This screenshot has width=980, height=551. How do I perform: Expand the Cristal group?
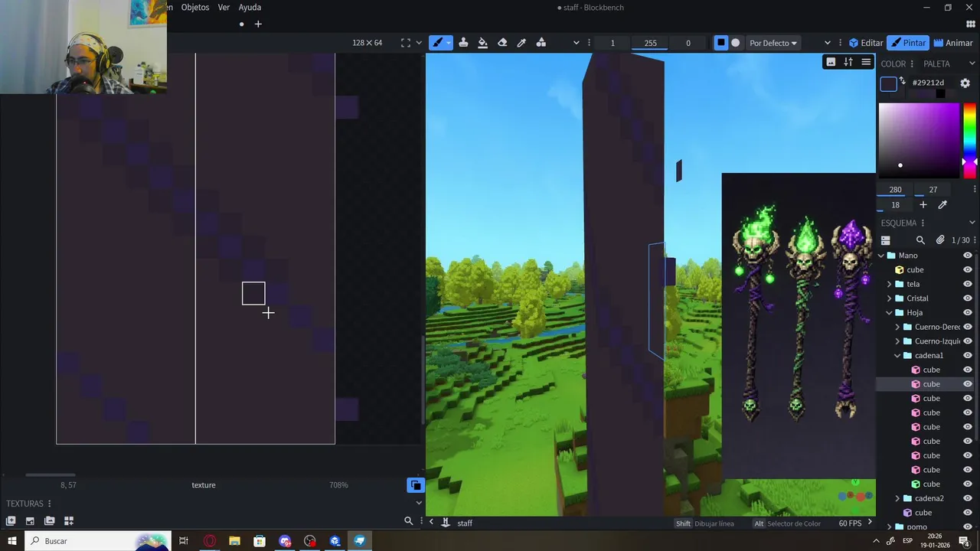(890, 298)
